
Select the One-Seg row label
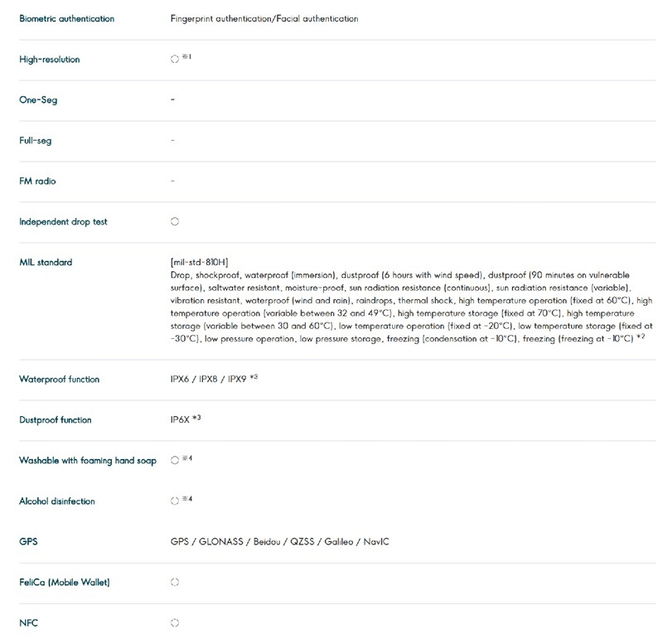pos(38,100)
